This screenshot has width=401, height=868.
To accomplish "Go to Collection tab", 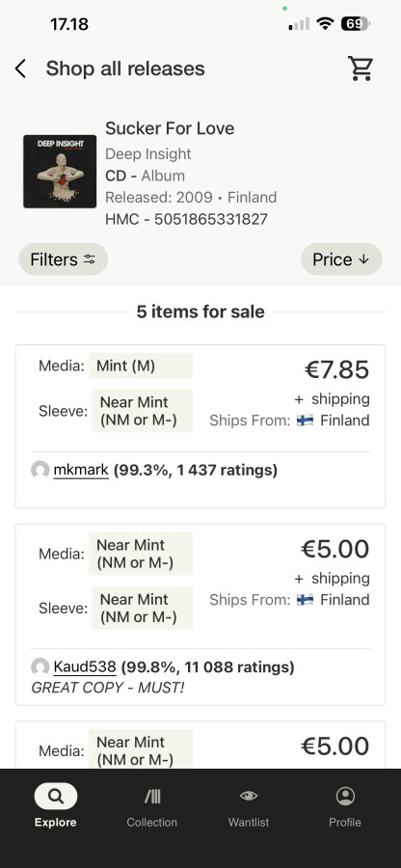I will point(151,805).
